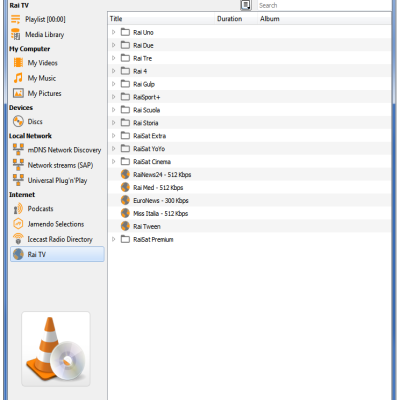Select the 'Media Library' label

[45, 34]
